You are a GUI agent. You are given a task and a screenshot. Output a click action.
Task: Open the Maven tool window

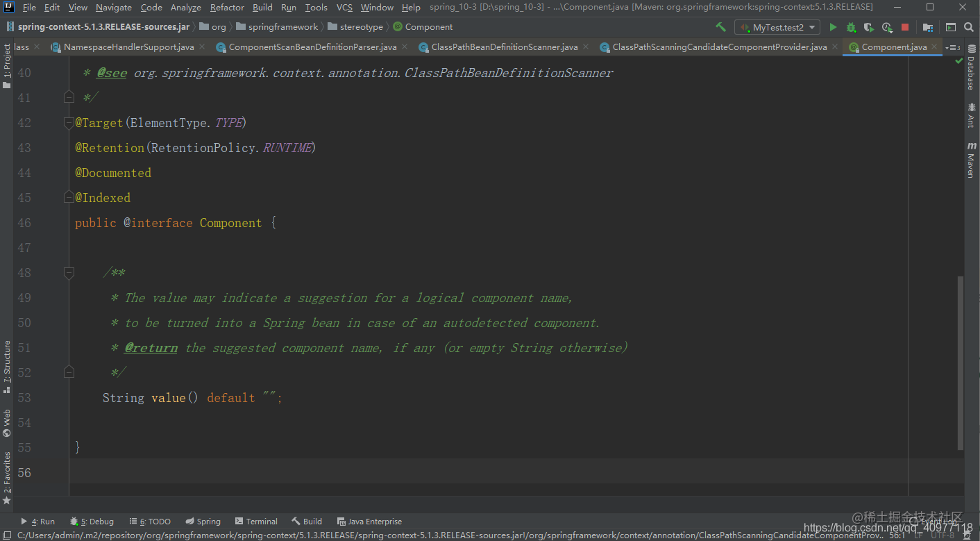coord(971,160)
